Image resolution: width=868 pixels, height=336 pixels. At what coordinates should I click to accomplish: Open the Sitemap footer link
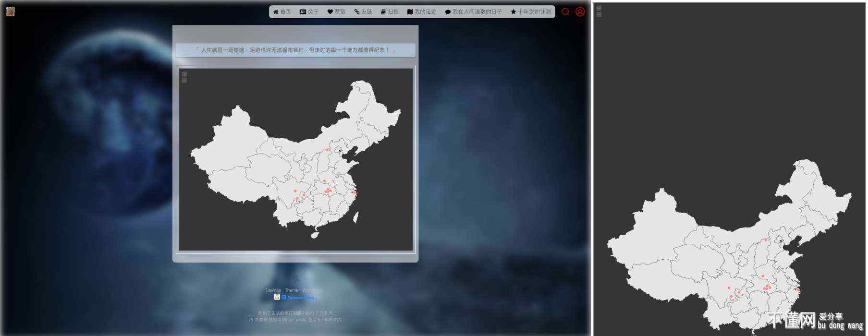273,290
